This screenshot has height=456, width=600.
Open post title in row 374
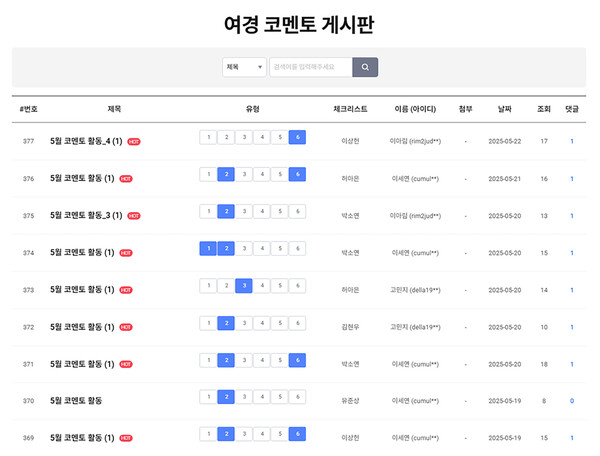[x=82, y=252]
